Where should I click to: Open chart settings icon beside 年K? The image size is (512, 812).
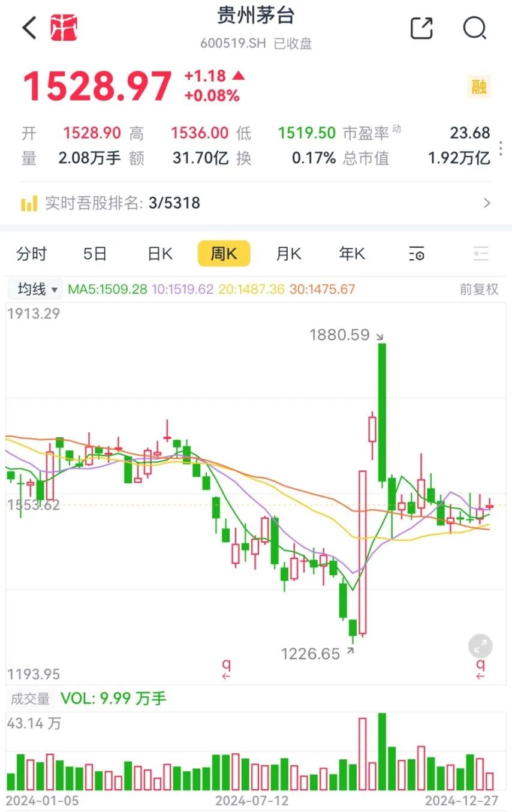[x=417, y=254]
